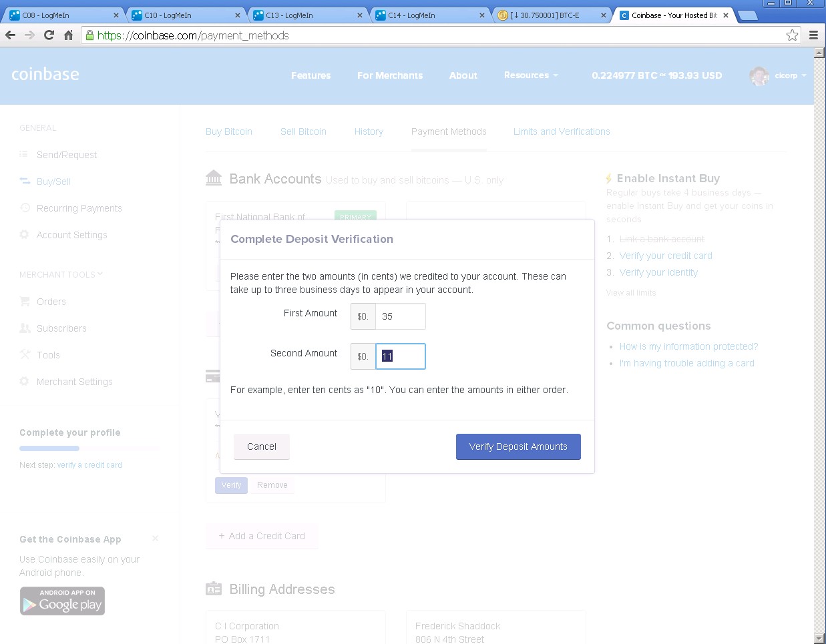Screen dimensions: 826x644
Task: Click the page vertical scrollbar
Action: click(819, 346)
